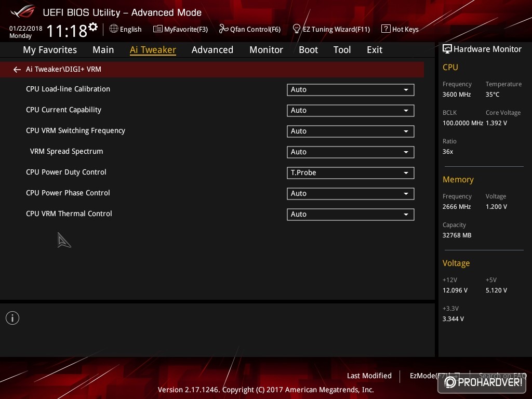Click the Core Voltage 1.392 V value

496,123
